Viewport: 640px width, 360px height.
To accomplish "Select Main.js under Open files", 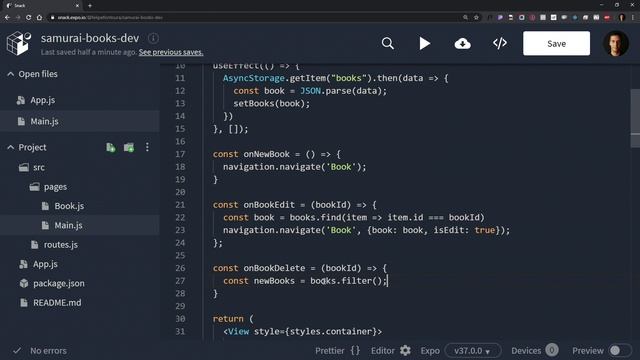I will point(80,121).
